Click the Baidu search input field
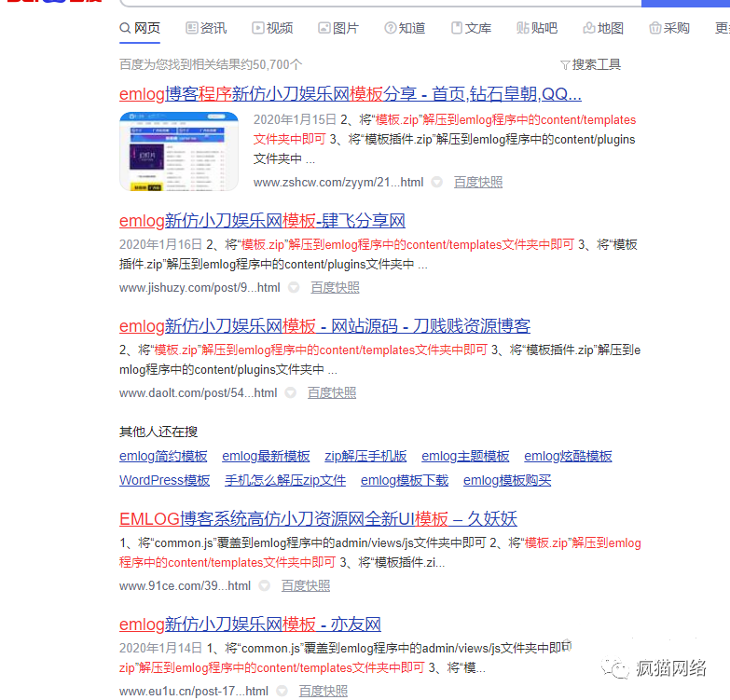 (x=380, y=2)
